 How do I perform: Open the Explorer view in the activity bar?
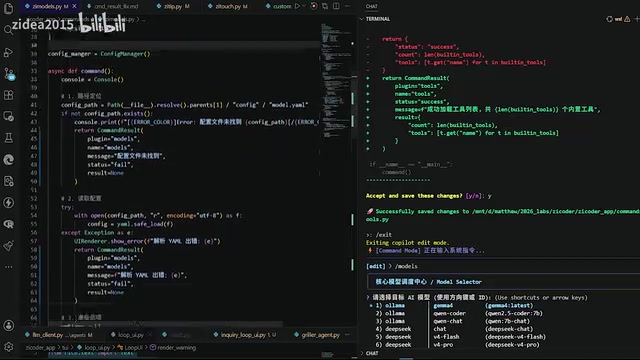[9, 9]
